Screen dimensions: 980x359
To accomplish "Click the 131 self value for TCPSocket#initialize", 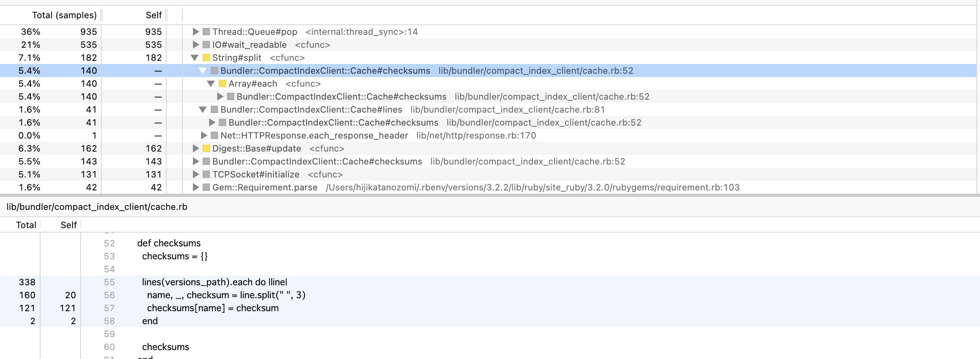I will [x=154, y=174].
